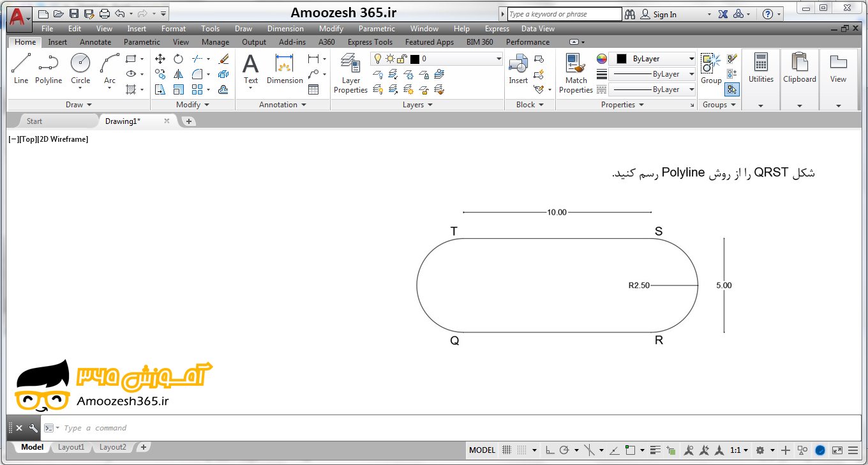This screenshot has width=868, height=465.
Task: Select the Circle tool
Action: (x=80, y=69)
